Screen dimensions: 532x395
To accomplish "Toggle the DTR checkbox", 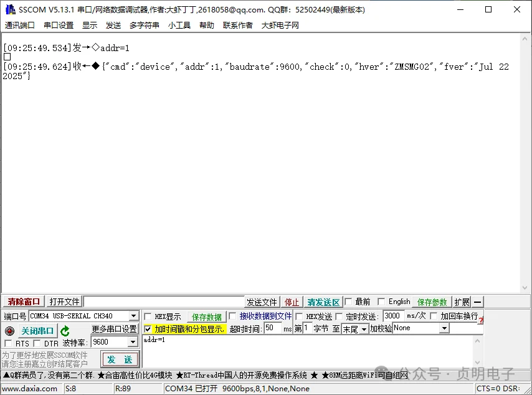I will (37, 343).
